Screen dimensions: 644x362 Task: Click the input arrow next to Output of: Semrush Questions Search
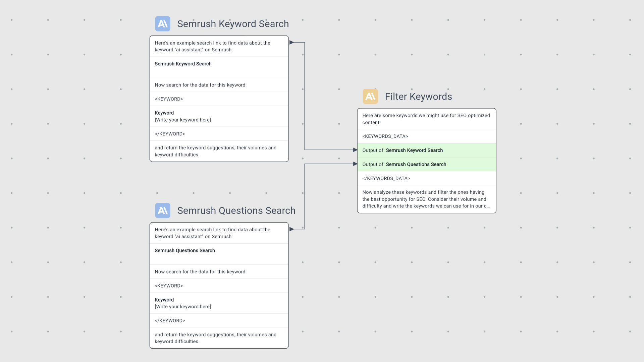[x=356, y=164]
